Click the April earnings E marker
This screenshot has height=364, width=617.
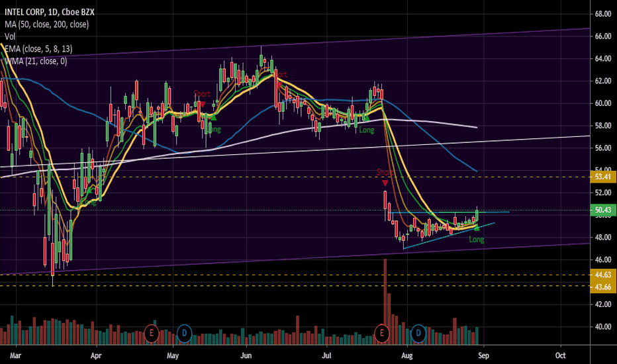(x=151, y=334)
